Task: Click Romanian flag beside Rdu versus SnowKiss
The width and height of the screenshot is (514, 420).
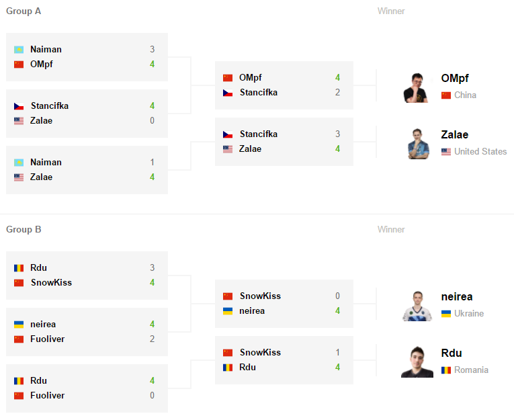Action: click(19, 268)
